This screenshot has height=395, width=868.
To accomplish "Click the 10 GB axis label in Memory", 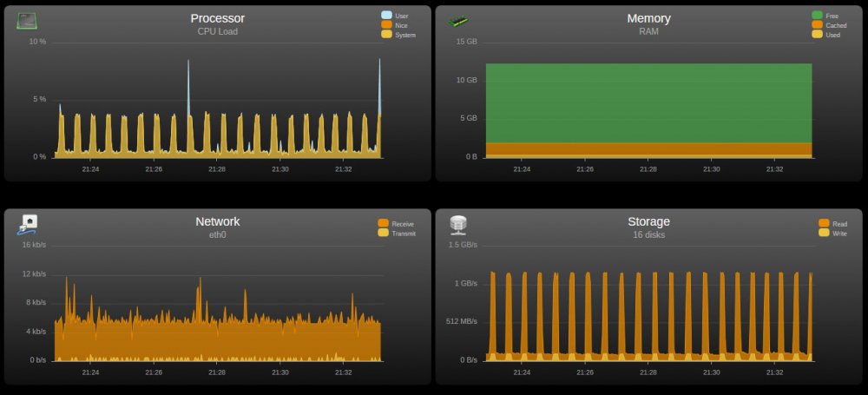I will 467,81.
